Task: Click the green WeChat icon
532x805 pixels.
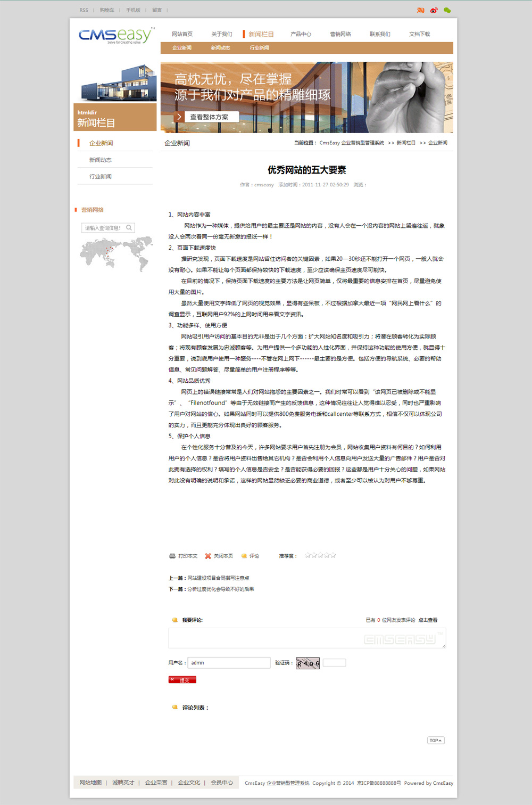Action: tap(447, 10)
